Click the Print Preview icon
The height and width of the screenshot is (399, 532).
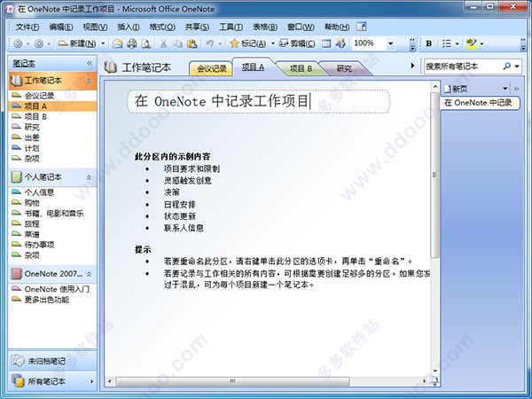pos(146,43)
